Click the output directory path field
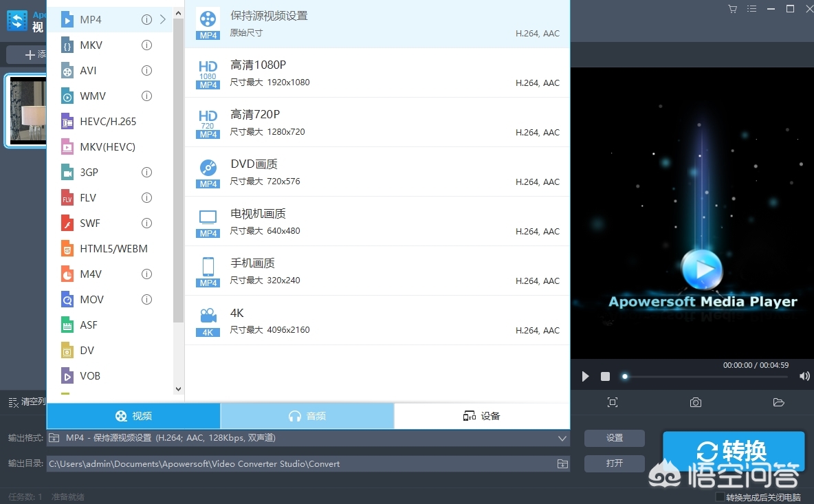The image size is (814, 504). (x=301, y=464)
